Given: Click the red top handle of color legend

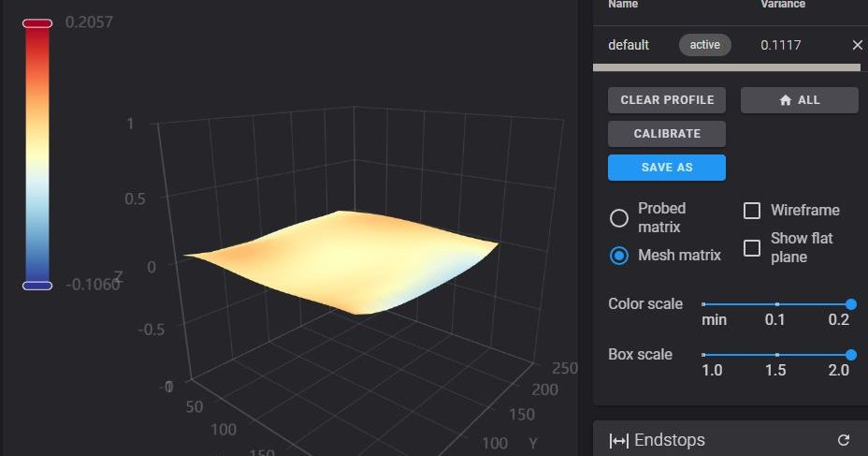Looking at the screenshot, I should (37, 23).
